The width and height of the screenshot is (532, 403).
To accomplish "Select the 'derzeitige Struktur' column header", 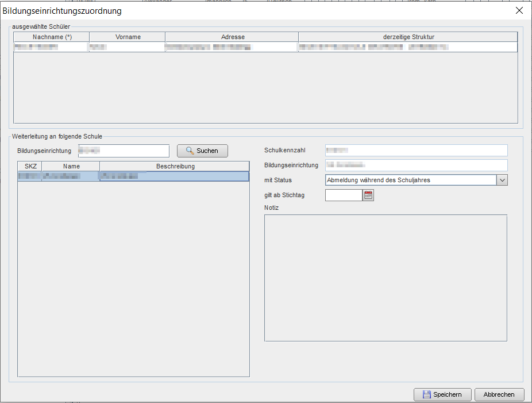I will click(408, 37).
